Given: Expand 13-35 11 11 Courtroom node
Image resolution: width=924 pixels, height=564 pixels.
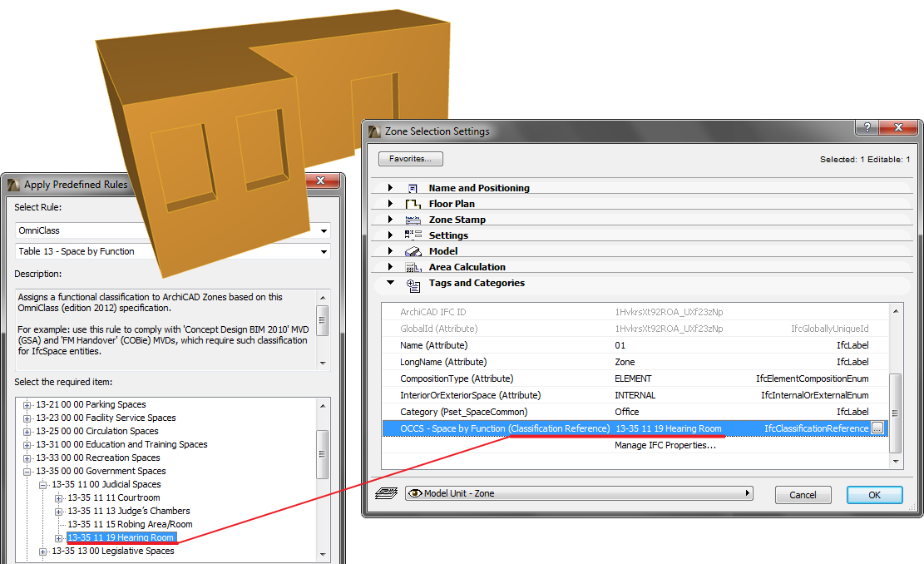Looking at the screenshot, I should 58,498.
